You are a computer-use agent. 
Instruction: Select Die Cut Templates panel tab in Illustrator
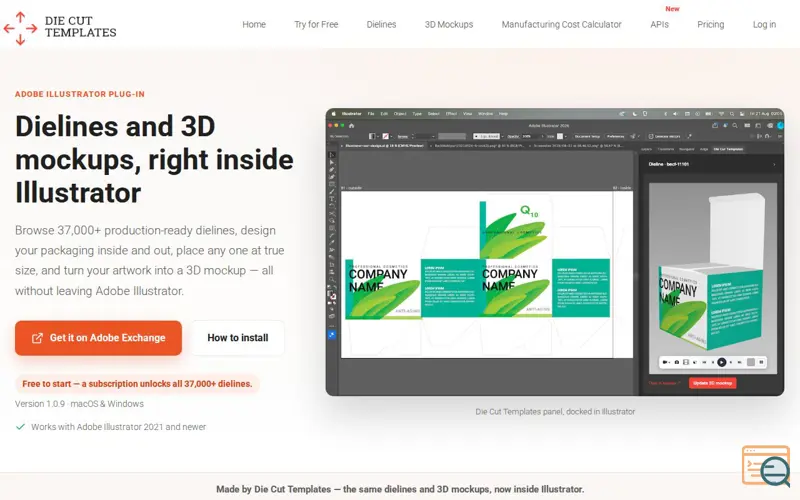click(728, 149)
